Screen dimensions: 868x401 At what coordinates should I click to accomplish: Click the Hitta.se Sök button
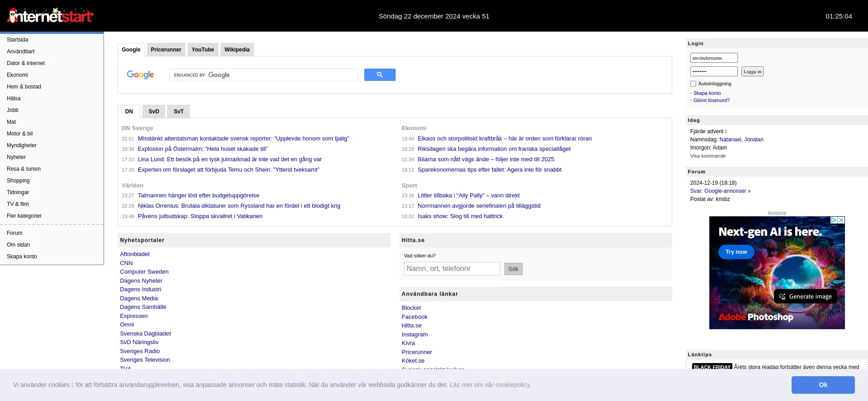[514, 269]
